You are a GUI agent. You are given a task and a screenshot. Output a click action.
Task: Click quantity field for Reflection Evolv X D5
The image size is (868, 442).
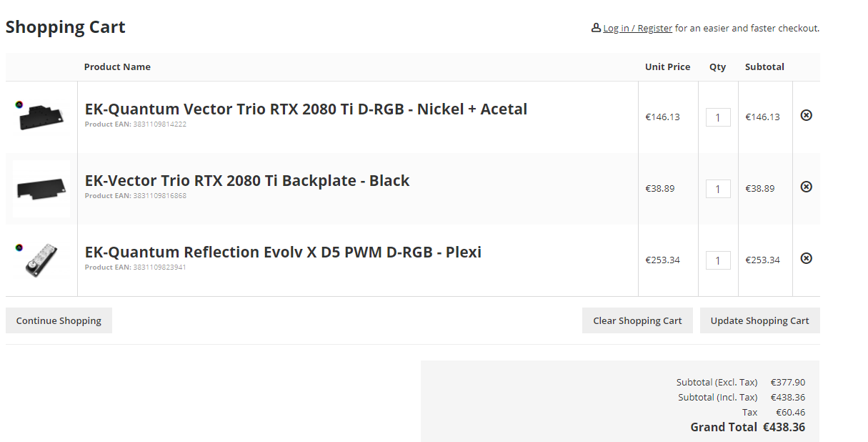(x=718, y=260)
